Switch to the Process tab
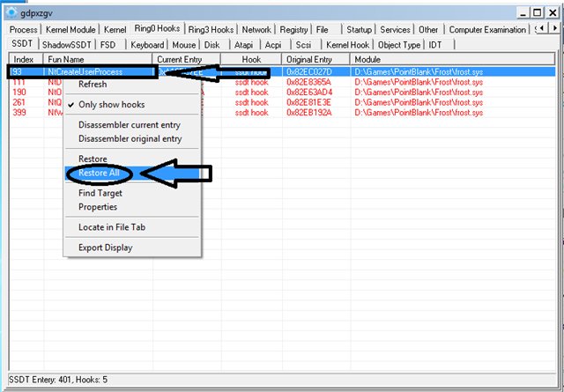 tap(24, 30)
